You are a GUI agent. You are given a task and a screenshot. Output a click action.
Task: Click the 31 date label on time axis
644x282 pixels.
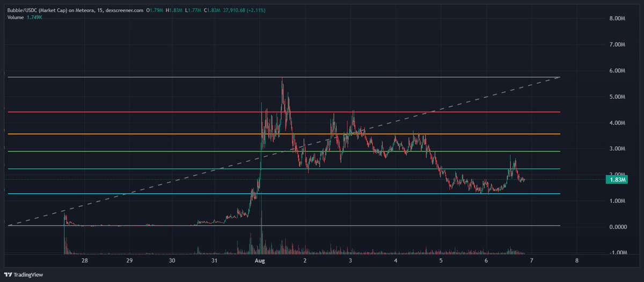pos(214,261)
